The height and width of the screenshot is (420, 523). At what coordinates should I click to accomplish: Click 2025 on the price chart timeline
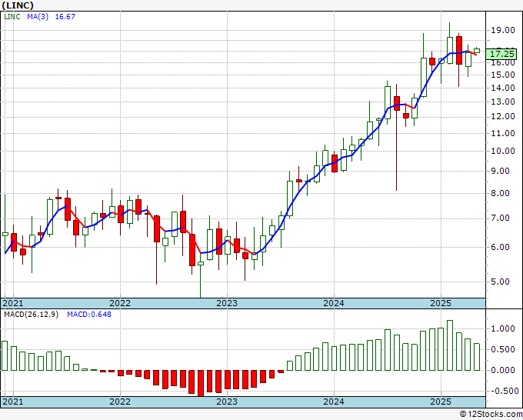[x=441, y=303]
